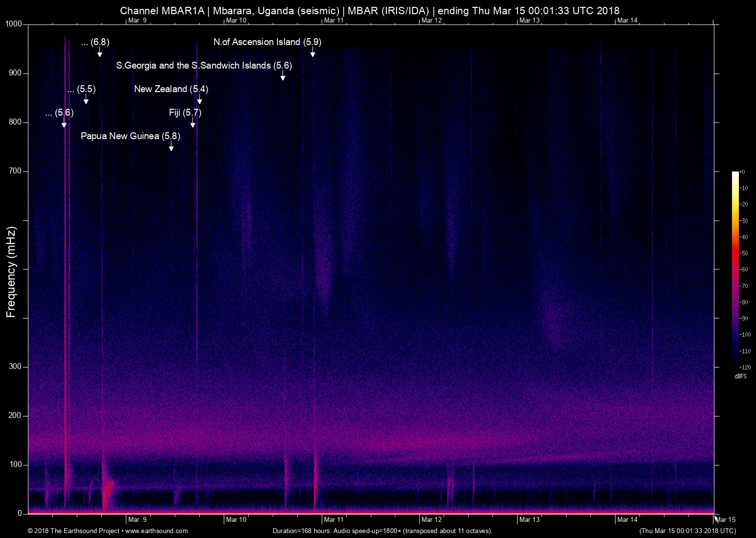Click the Mar 12 label on the bottom axis
Screen dimensions: 756x538
click(431, 519)
